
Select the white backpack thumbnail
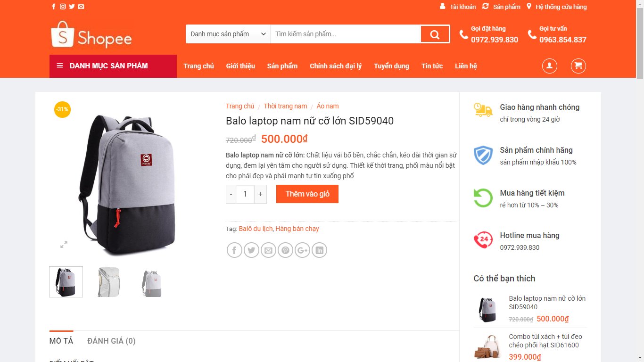pos(108,282)
